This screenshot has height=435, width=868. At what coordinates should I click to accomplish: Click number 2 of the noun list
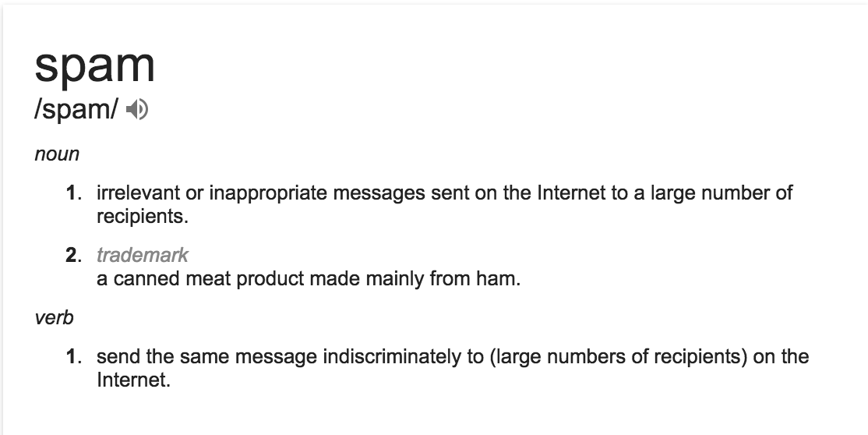(x=73, y=255)
